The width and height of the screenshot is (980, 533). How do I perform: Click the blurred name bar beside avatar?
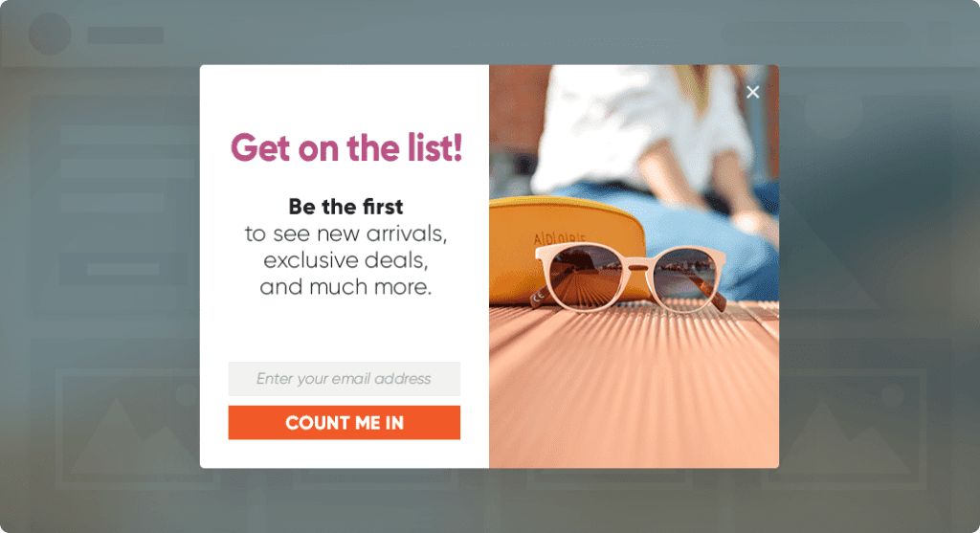tap(125, 35)
